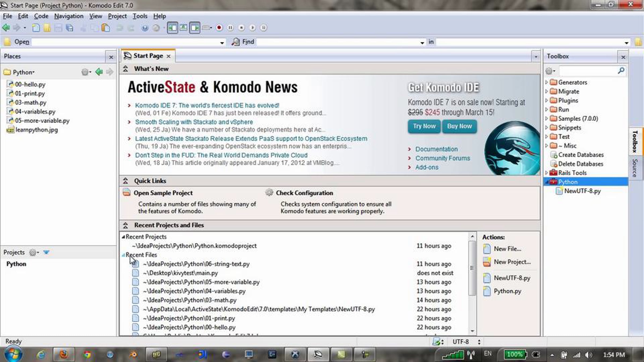This screenshot has height=362, width=644.
Task: Toggle the right Toolbox pane visibility
Action: (195, 28)
